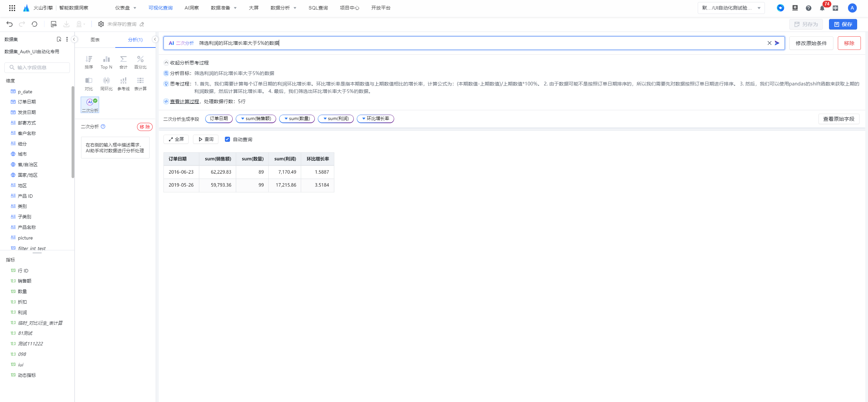Collapse the dataset side panel

(x=74, y=39)
